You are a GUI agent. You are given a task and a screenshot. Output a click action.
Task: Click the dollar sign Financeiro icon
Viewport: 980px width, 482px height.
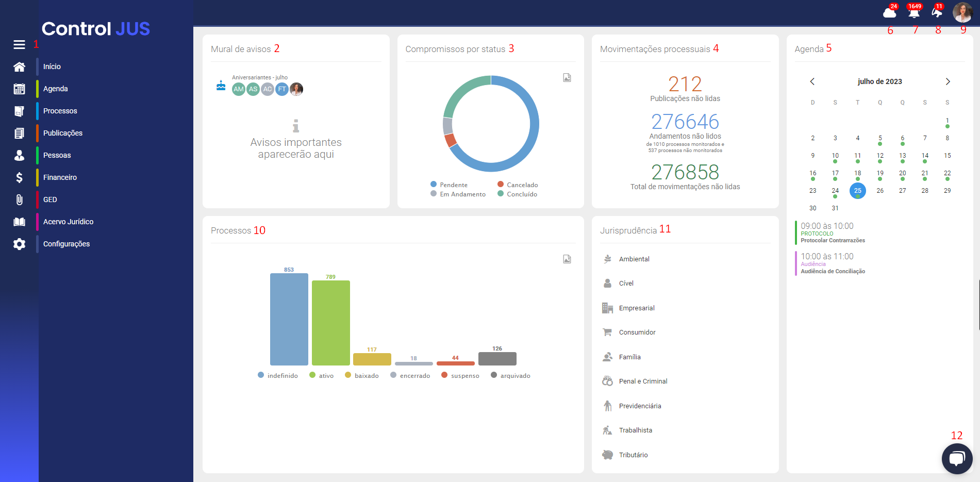coord(19,177)
